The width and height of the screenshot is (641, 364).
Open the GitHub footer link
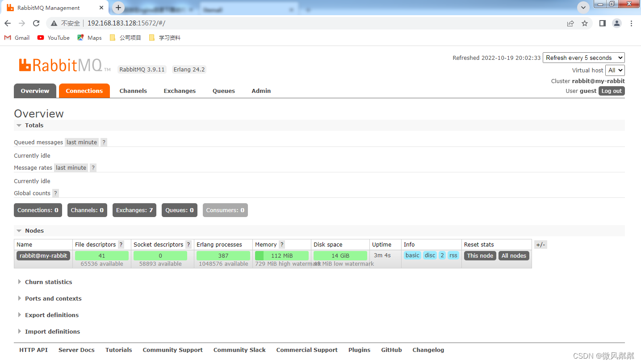391,350
